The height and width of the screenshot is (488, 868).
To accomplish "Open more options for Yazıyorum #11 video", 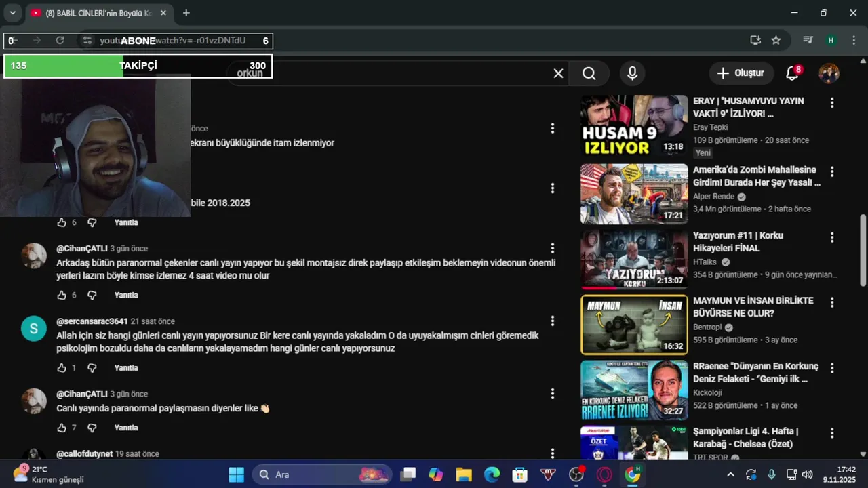I will (832, 237).
